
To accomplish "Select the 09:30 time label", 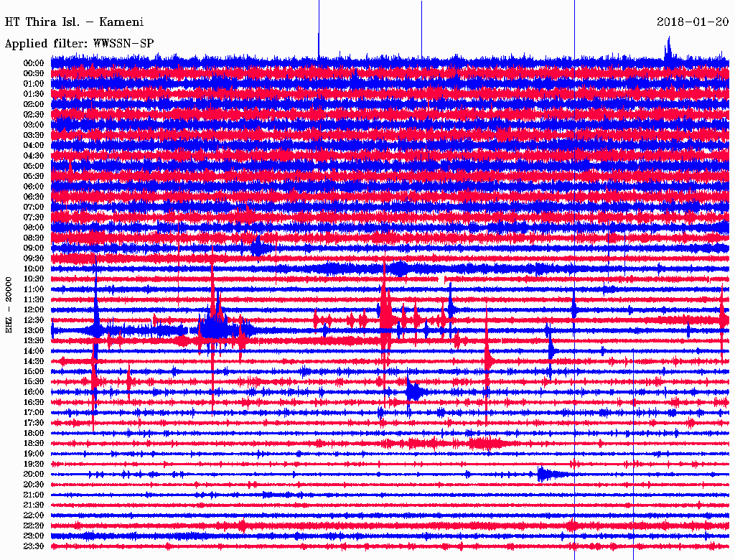I will click(x=34, y=258).
